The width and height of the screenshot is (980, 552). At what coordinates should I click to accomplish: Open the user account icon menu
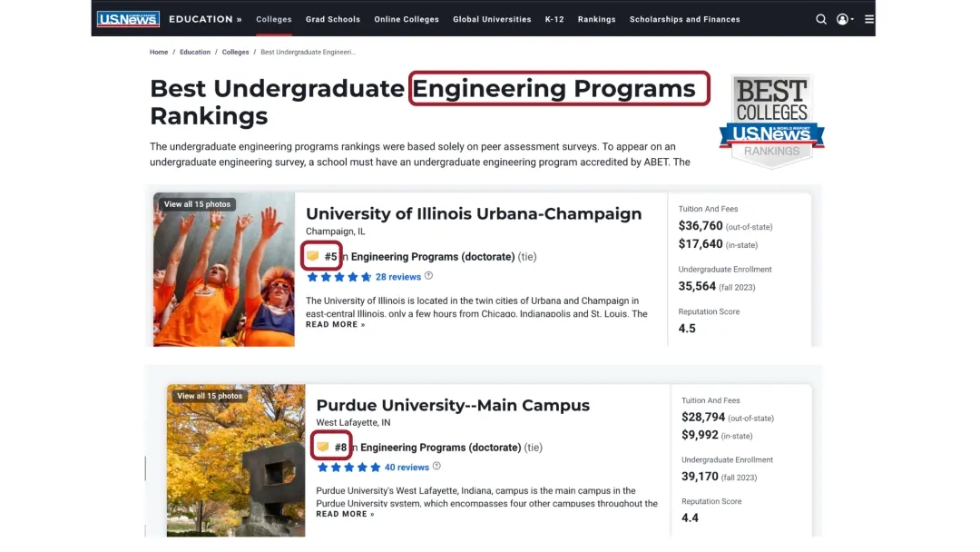click(843, 19)
